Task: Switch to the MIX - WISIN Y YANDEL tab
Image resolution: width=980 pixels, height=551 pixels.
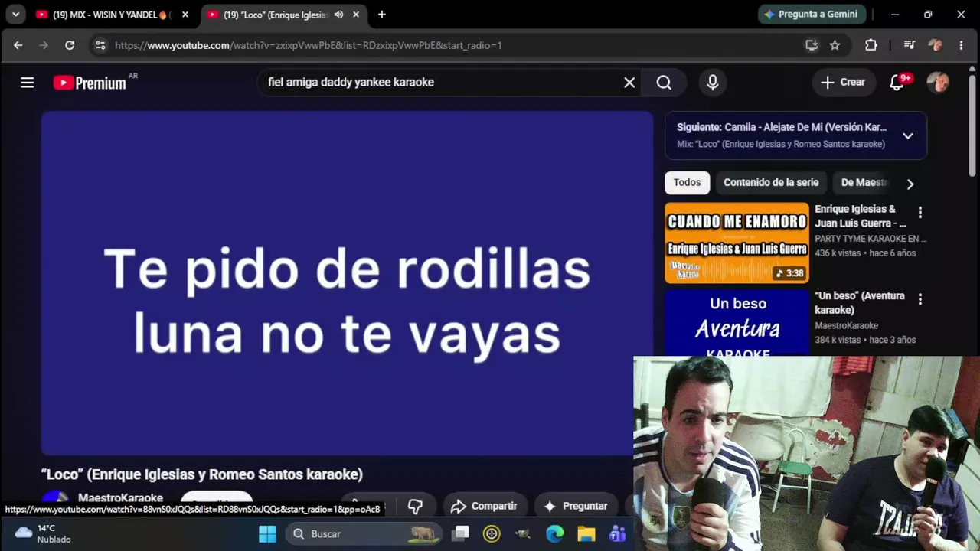Action: tap(113, 15)
